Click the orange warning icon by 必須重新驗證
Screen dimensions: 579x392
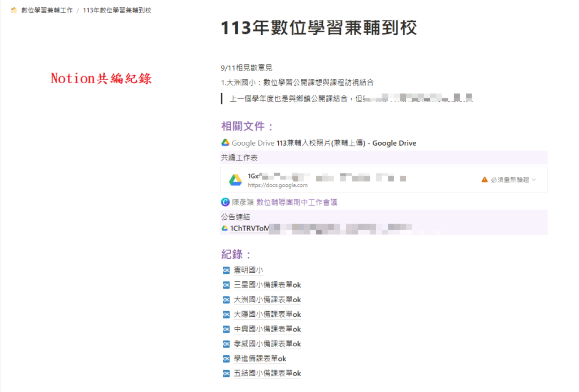click(x=485, y=180)
